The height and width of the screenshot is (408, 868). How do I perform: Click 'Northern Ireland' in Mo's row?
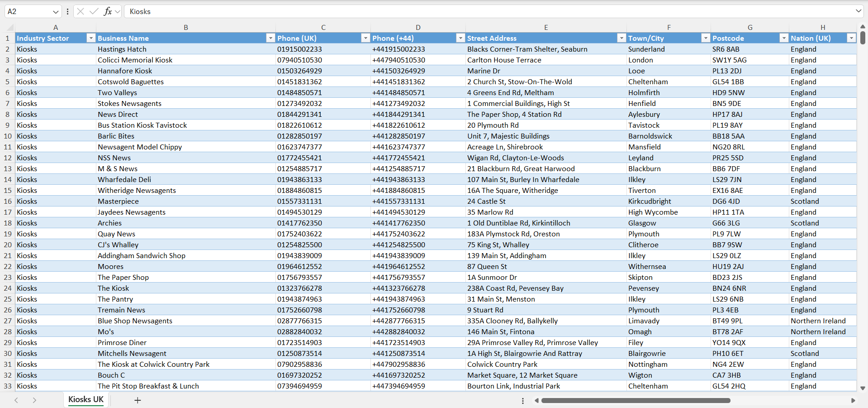823,331
